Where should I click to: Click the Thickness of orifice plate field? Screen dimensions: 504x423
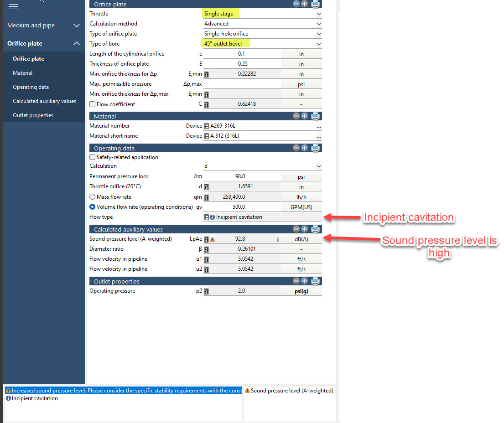click(241, 64)
